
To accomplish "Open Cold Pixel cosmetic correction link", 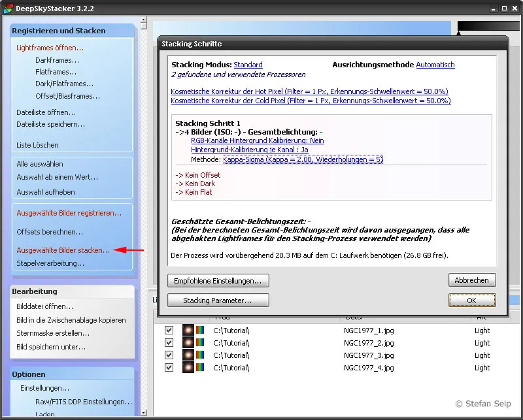I will point(311,101).
